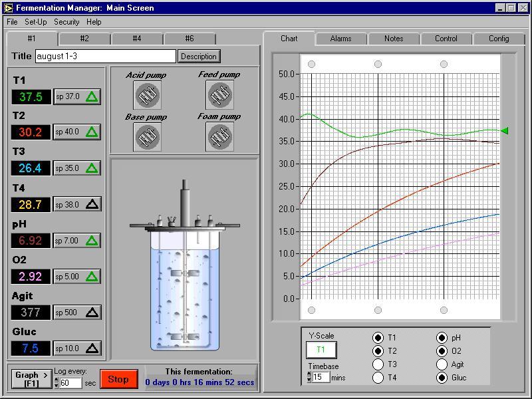532x399 pixels.
Task: Open the Help menu
Action: click(x=94, y=22)
